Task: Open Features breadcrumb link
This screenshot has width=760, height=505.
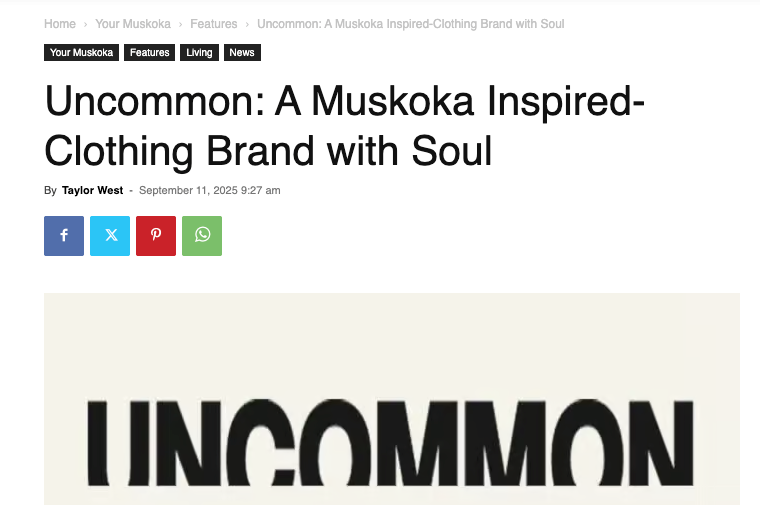Action: tap(214, 24)
